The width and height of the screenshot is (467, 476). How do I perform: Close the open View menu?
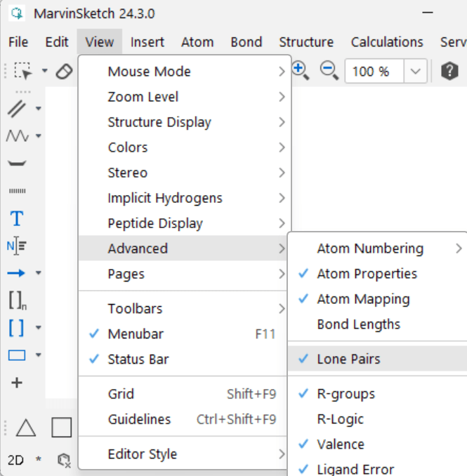tap(100, 42)
